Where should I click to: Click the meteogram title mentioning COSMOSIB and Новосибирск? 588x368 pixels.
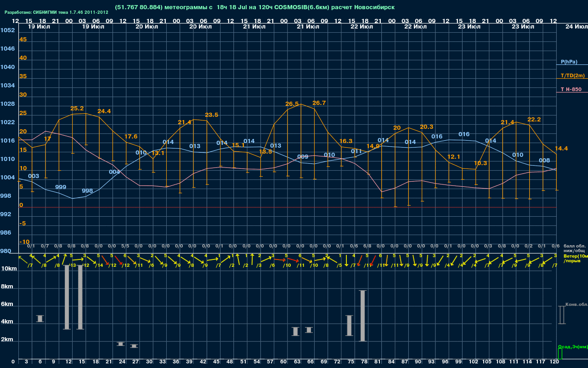pyautogui.click(x=254, y=7)
